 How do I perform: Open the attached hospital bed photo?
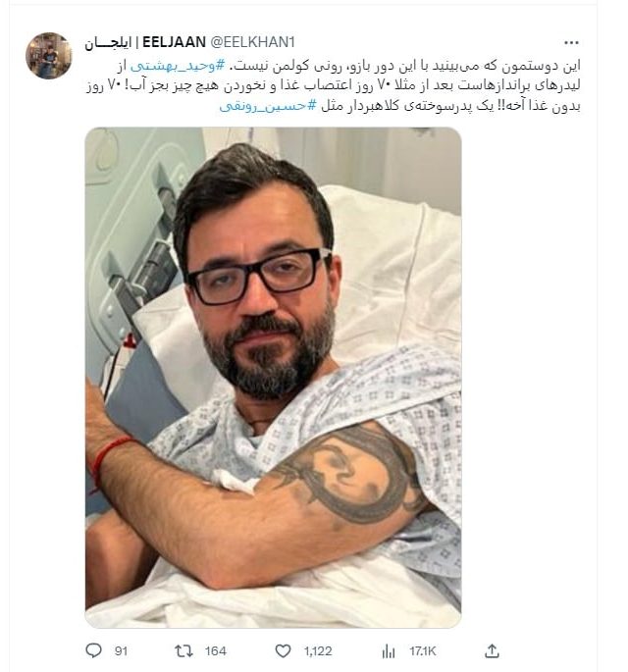tap(273, 378)
